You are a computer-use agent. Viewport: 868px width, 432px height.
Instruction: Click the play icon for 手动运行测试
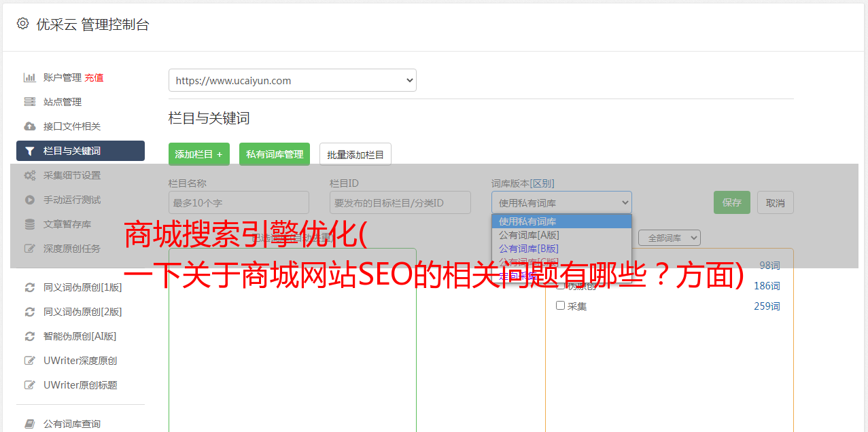tap(30, 200)
